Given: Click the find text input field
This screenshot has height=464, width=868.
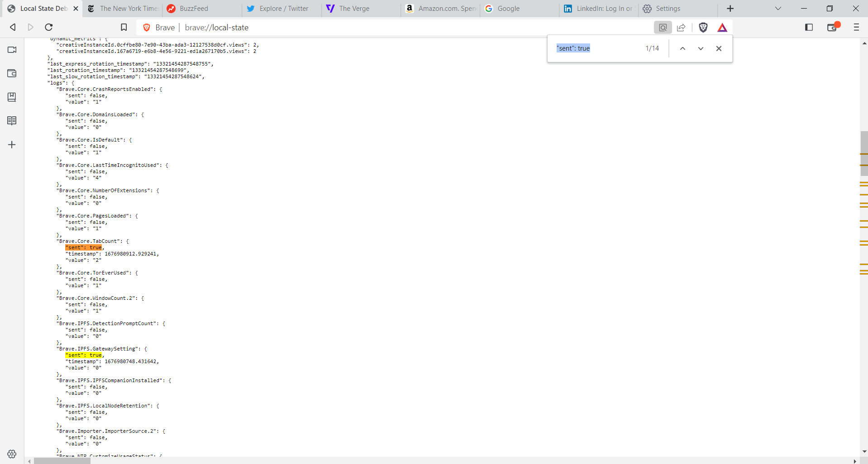Looking at the screenshot, I should (597, 48).
